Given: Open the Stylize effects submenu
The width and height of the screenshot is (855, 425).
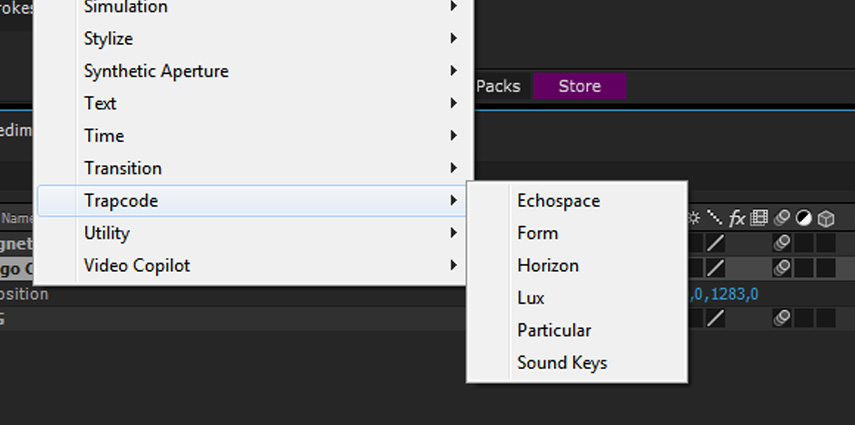Looking at the screenshot, I should tap(252, 39).
